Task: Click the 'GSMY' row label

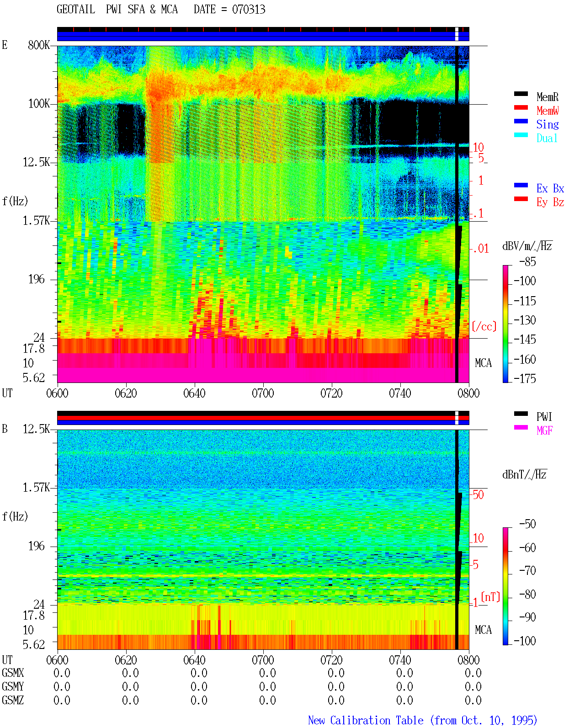Action: 13,687
